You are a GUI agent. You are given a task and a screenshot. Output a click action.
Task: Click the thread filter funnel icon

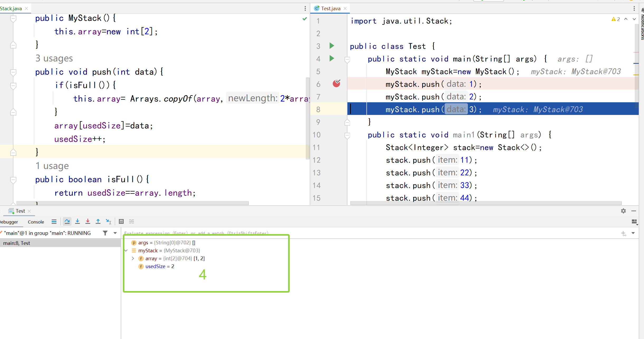105,233
